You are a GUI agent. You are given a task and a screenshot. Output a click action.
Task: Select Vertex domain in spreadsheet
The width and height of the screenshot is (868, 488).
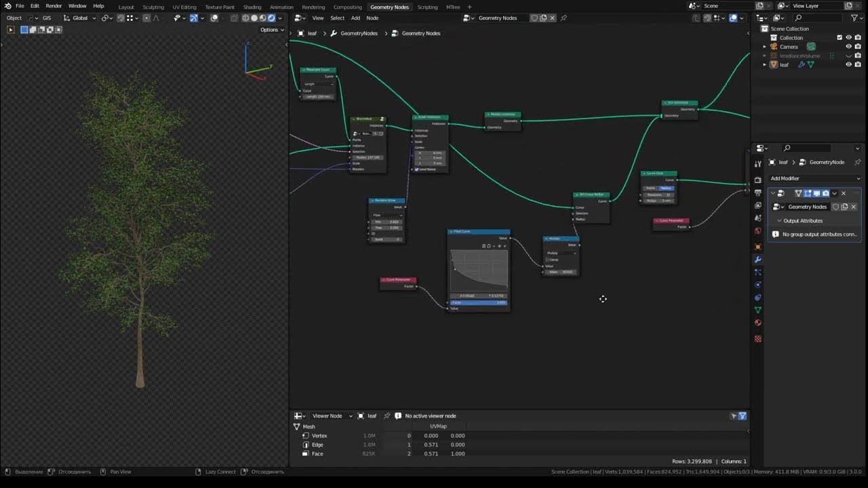319,436
